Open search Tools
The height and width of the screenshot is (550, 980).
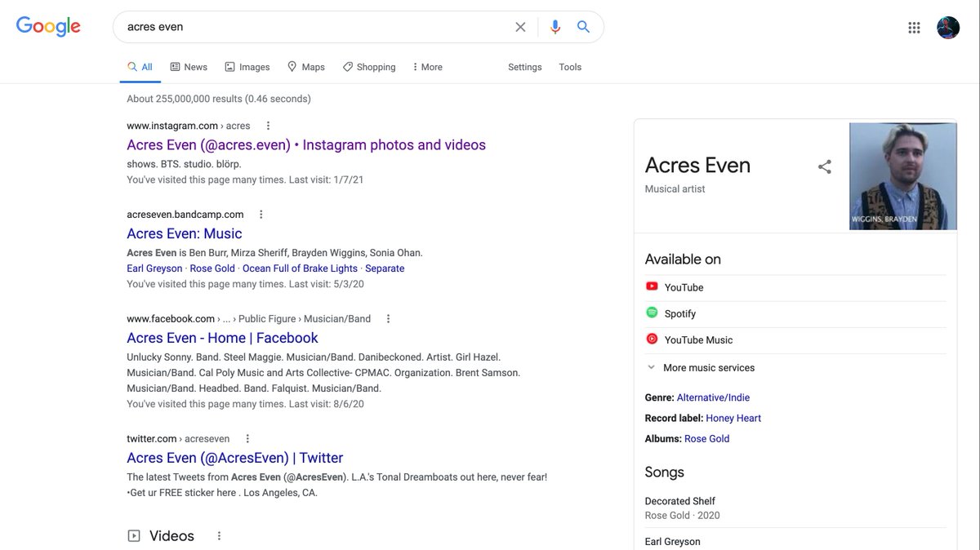click(570, 67)
